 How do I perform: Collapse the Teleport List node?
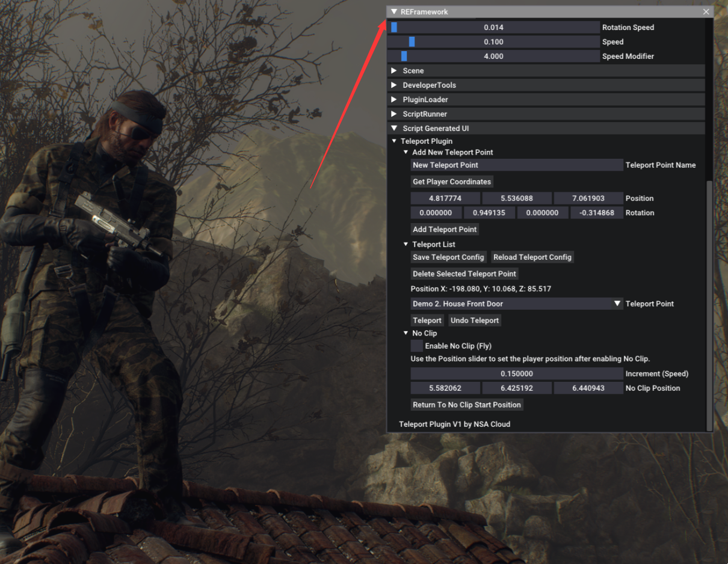[406, 245]
